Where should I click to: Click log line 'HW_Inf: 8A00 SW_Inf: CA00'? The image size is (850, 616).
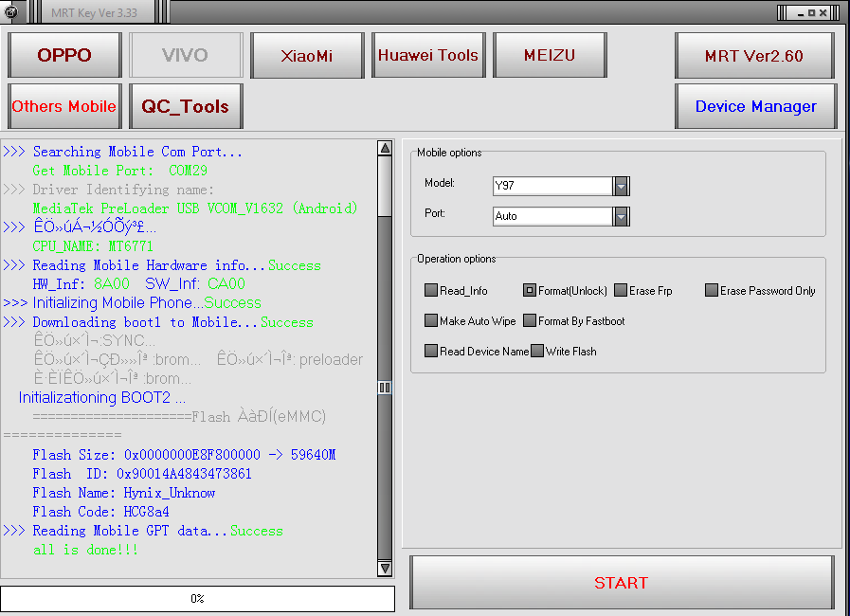138,284
